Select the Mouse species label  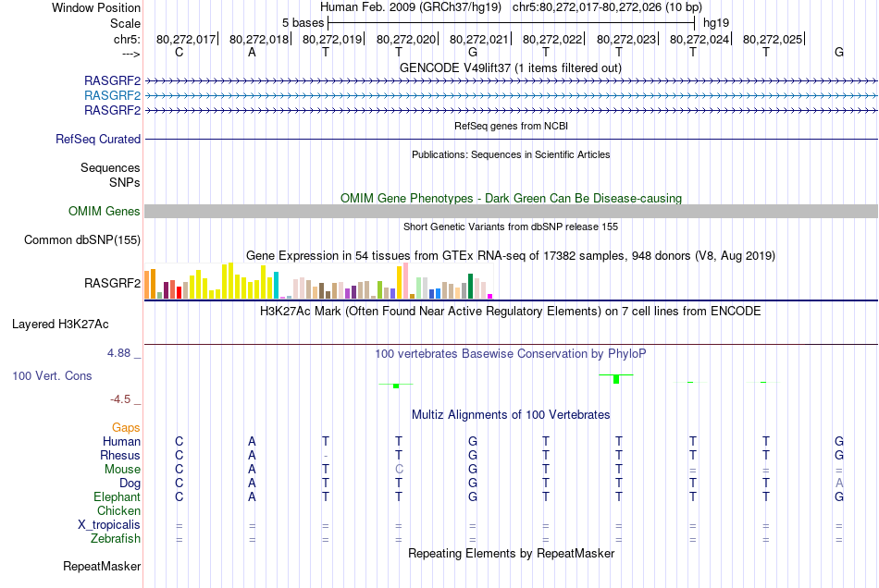[122, 470]
